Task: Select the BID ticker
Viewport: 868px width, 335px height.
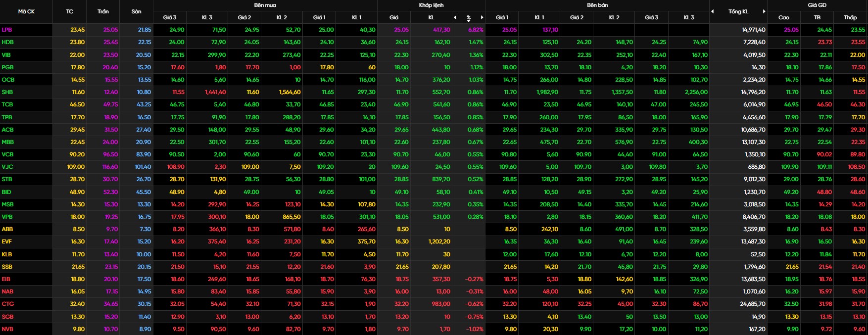Action: pos(6,192)
